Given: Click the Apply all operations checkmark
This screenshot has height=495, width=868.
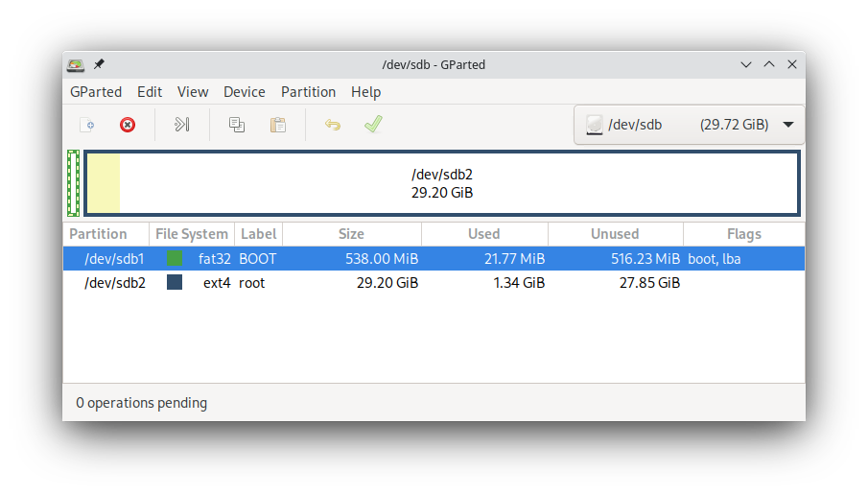Looking at the screenshot, I should point(373,125).
